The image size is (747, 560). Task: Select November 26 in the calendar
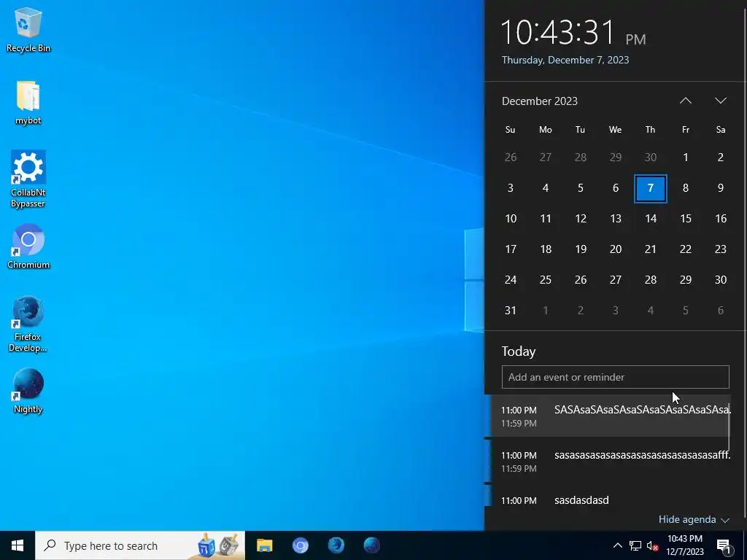click(510, 157)
